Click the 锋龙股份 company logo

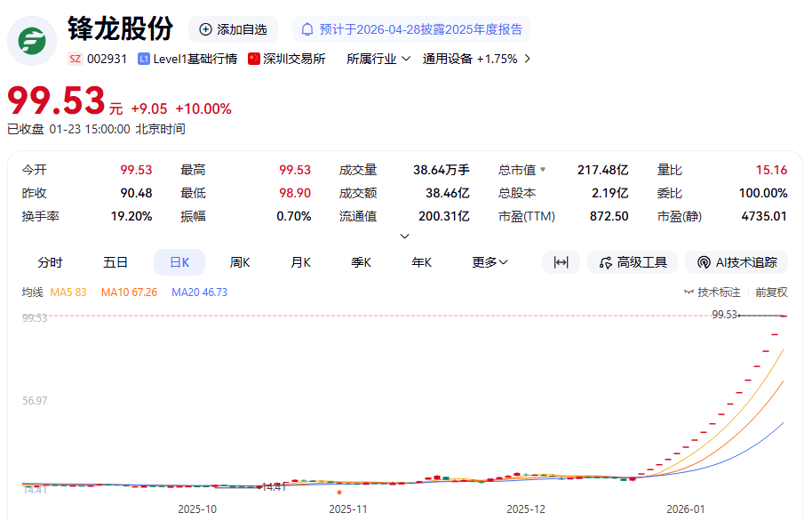click(32, 41)
